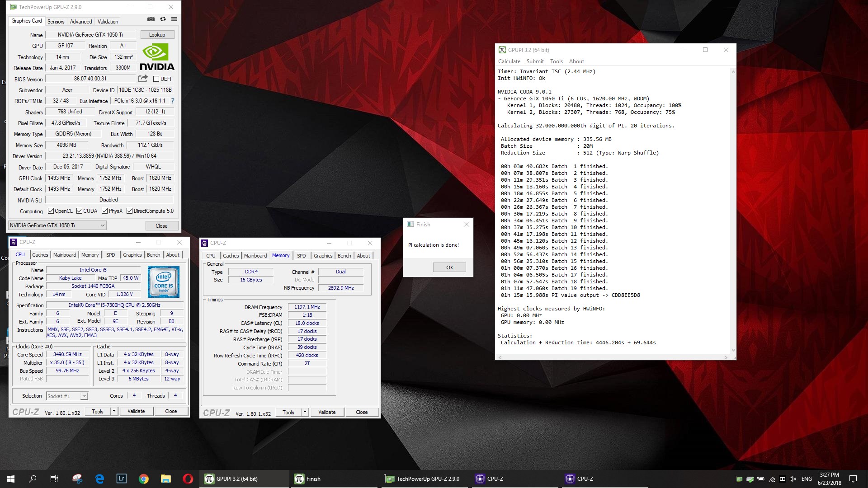Image resolution: width=868 pixels, height=488 pixels.
Task: Click OK in Finish dialog
Action: tap(449, 267)
